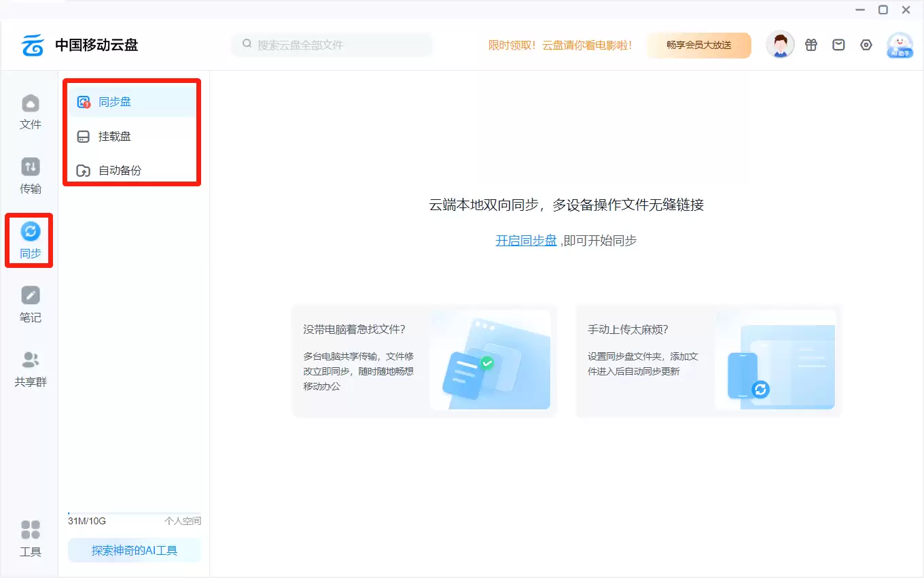Select the 同步 sync sidebar icon

click(31, 240)
